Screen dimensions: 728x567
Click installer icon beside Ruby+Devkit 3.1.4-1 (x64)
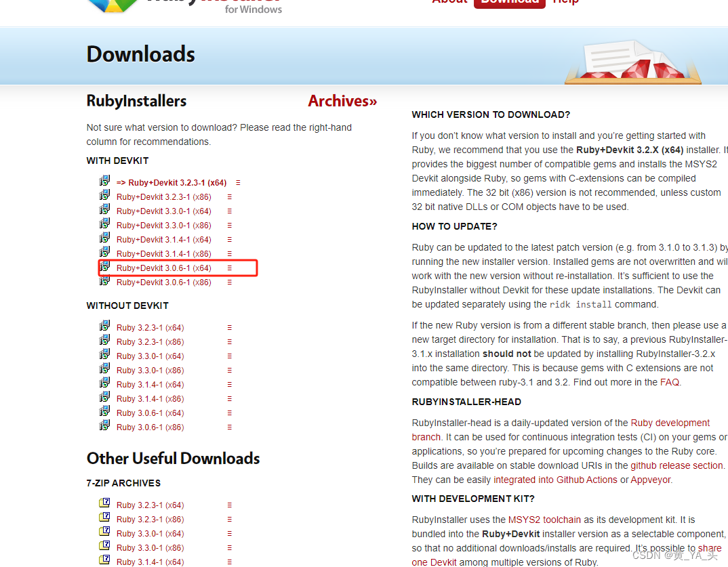coord(104,238)
